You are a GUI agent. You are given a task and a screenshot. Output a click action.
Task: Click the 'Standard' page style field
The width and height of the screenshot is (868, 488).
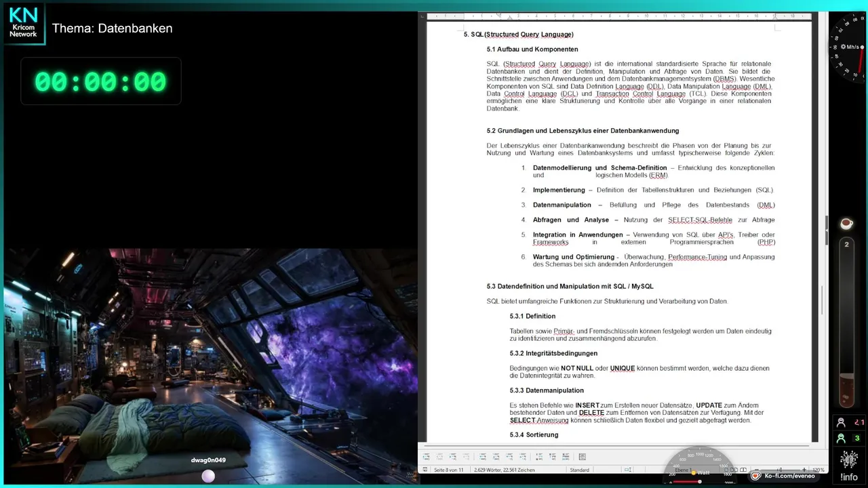click(580, 470)
